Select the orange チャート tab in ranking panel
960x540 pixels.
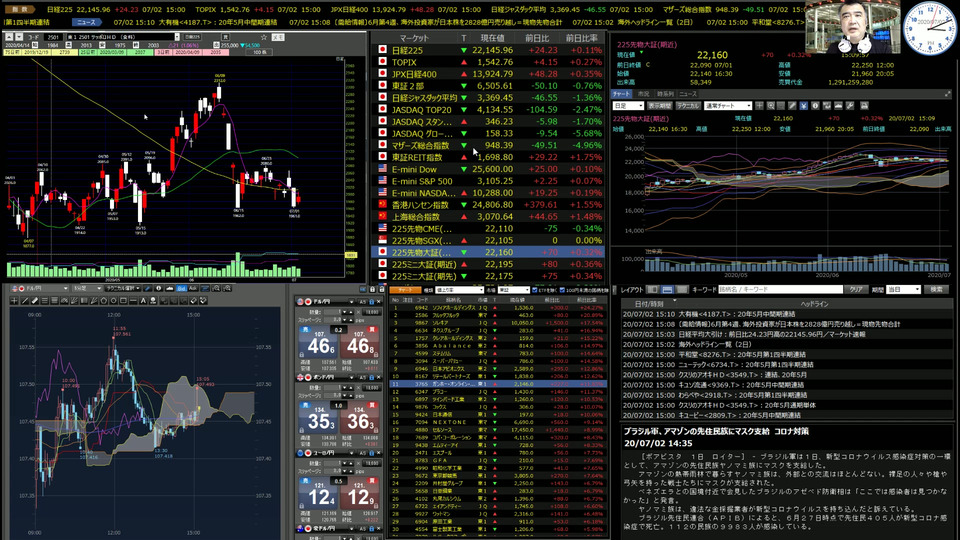click(405, 290)
